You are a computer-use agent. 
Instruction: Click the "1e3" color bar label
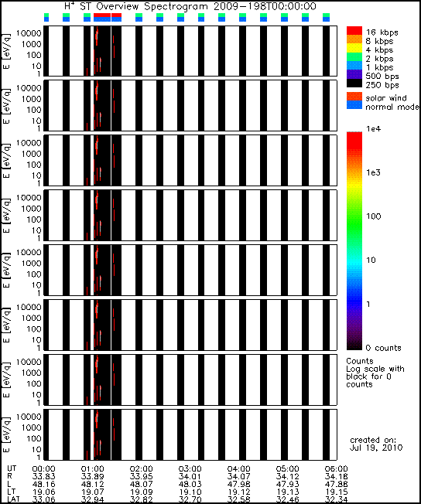coord(373,172)
